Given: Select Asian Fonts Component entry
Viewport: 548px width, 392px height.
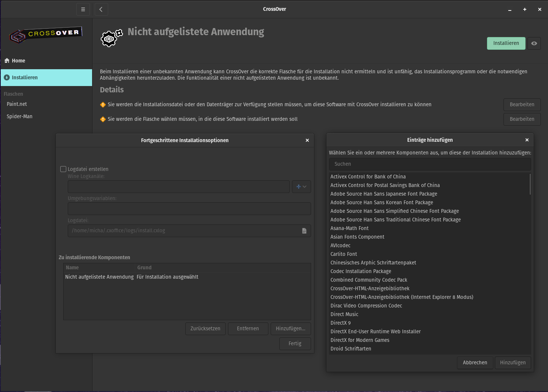Looking at the screenshot, I should pos(429,237).
